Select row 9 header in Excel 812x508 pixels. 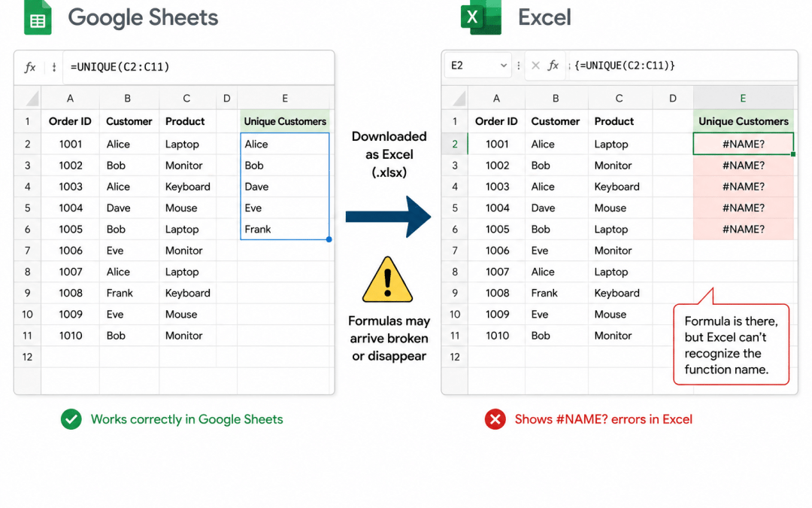(455, 293)
